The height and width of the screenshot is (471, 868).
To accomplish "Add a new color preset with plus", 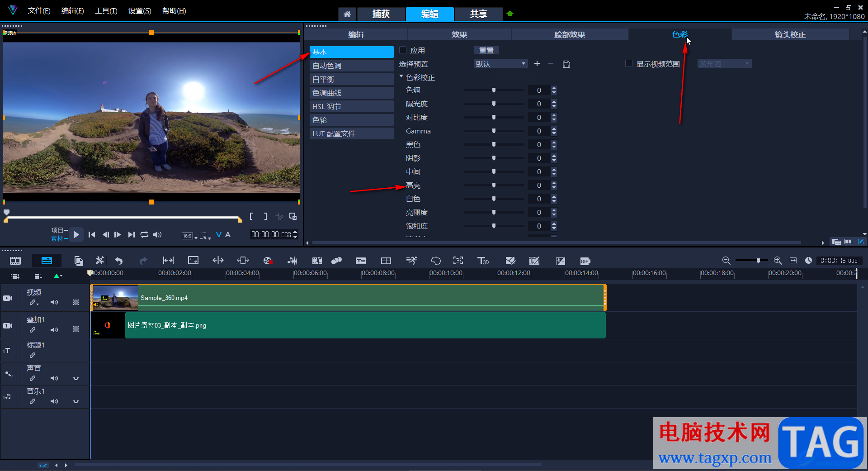I will click(x=537, y=64).
